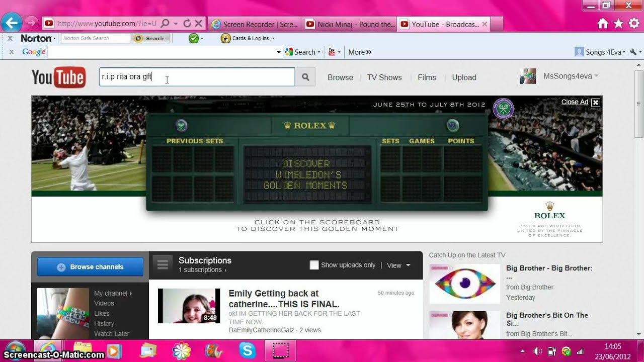Open the Google toolbar search box dropdown arrow
This screenshot has width=644, height=362.
coord(279,52)
